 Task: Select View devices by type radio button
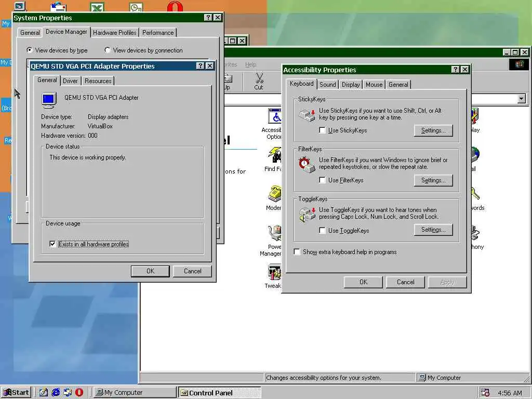click(30, 50)
